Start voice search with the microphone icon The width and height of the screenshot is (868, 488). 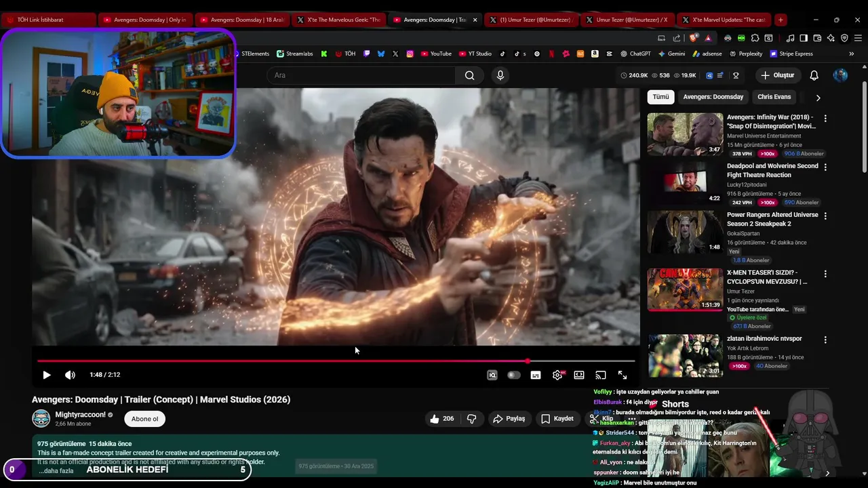(x=500, y=75)
